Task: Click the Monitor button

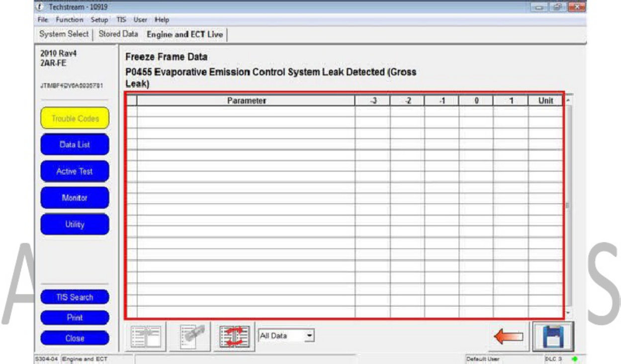Action: 75,198
